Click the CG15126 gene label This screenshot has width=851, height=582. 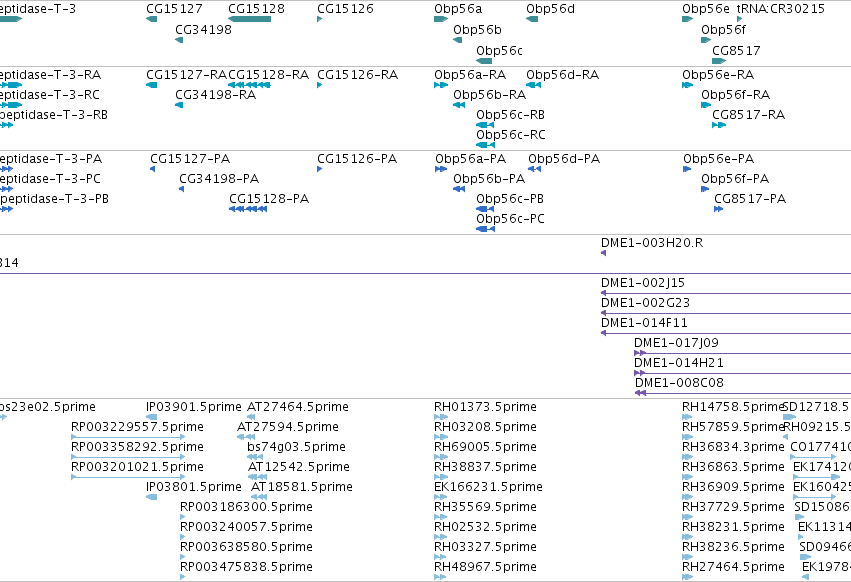tap(345, 9)
